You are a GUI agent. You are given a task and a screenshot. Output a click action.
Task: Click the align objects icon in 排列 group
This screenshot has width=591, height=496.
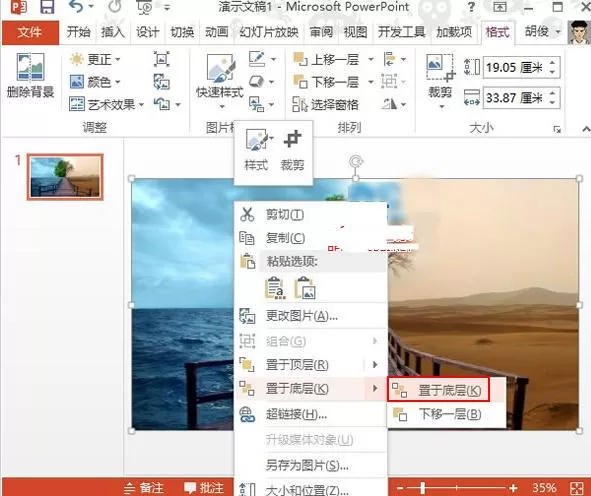[390, 59]
